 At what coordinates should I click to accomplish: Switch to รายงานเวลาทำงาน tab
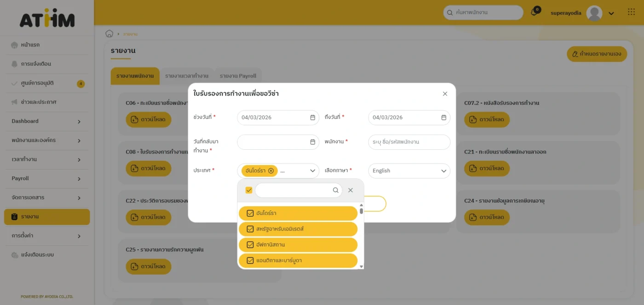[187, 76]
